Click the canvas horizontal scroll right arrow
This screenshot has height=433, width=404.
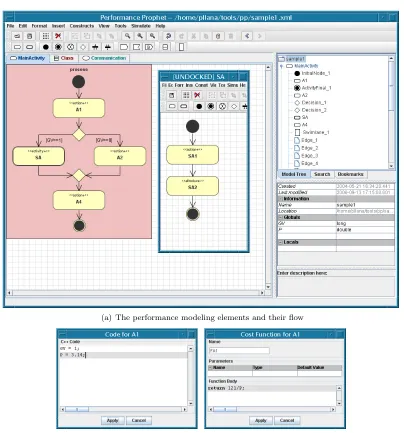click(262, 293)
